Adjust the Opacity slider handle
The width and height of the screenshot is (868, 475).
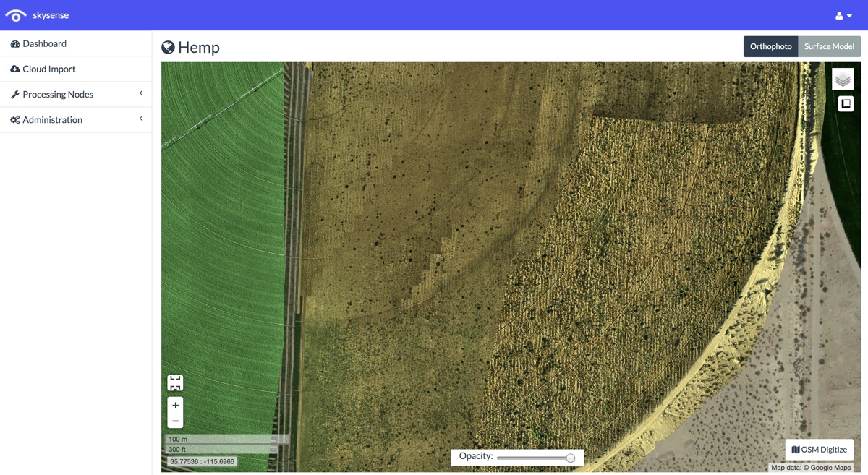571,458
